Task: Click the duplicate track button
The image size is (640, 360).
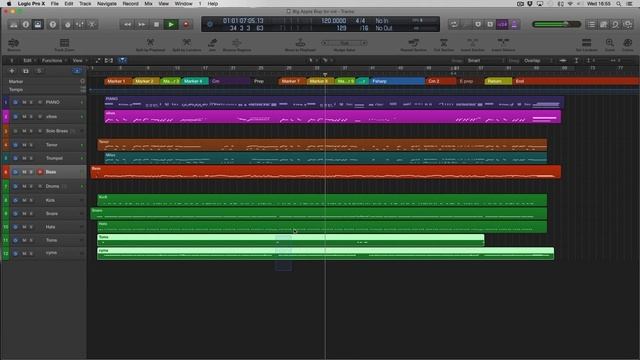Action: pos(25,71)
